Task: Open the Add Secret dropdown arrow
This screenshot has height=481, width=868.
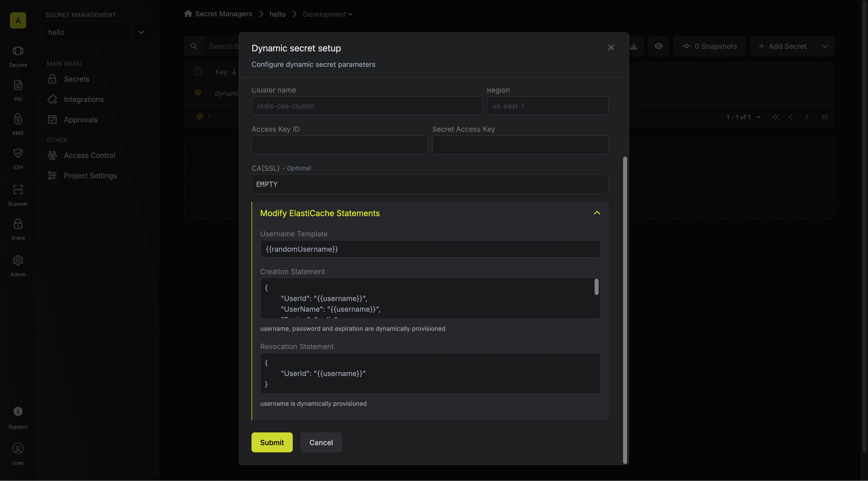Action: coord(825,46)
